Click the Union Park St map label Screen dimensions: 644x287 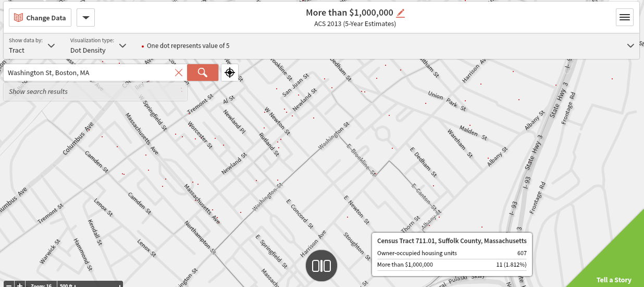(x=447, y=100)
